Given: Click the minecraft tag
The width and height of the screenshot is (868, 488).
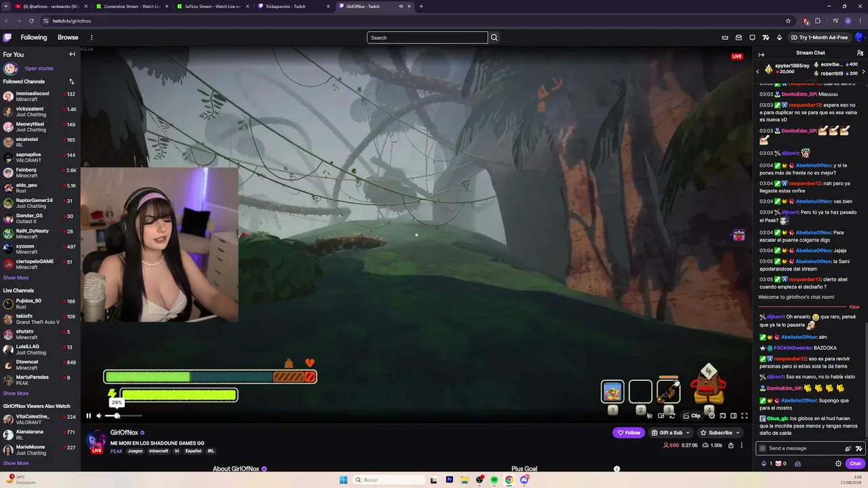Looking at the screenshot, I should coord(158,451).
